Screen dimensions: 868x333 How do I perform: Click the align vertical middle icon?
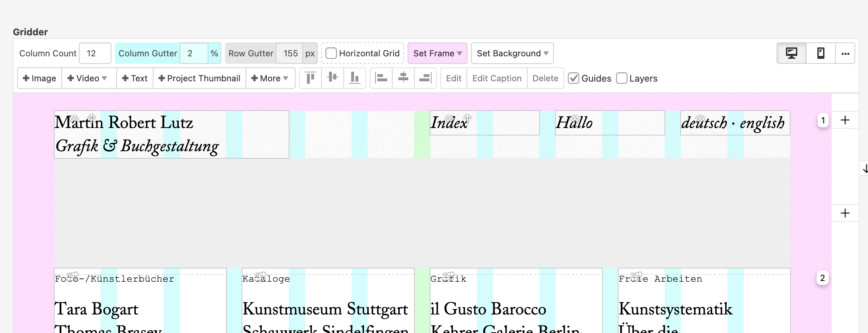[x=332, y=78]
